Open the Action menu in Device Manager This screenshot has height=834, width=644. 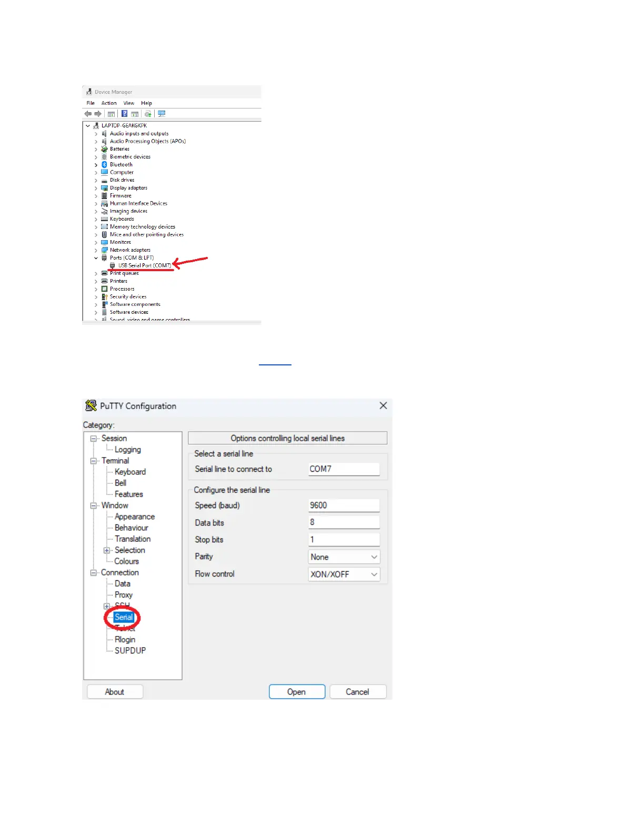point(109,103)
